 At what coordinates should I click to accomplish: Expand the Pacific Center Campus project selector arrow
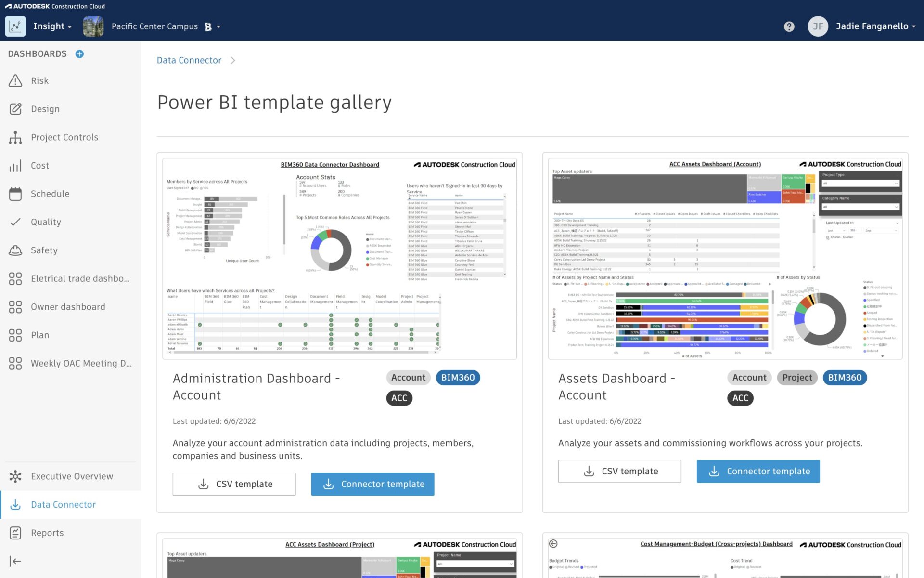218,27
